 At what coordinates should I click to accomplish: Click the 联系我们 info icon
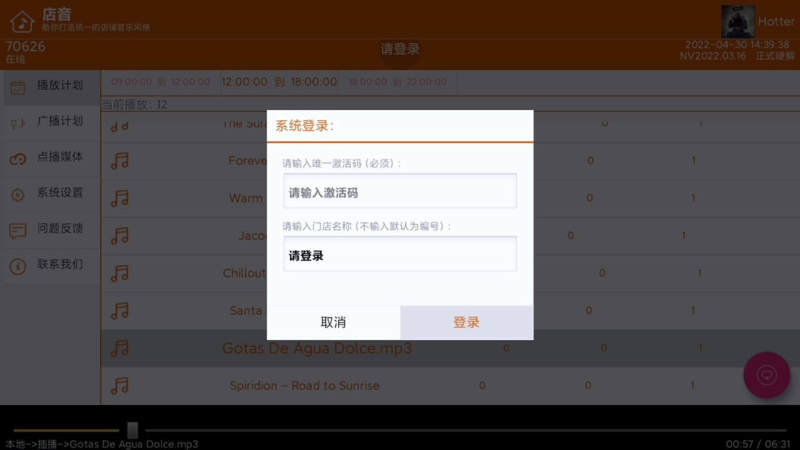(x=18, y=266)
